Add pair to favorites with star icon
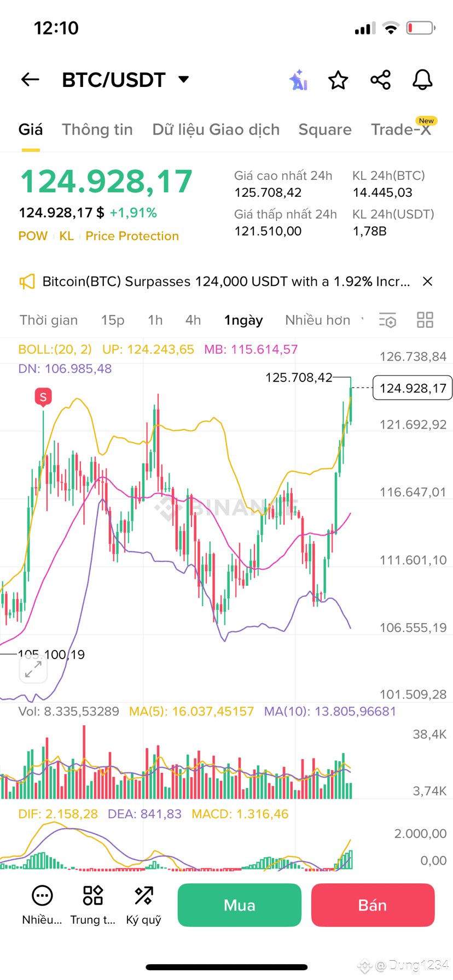This screenshot has width=453, height=980. coord(338,80)
